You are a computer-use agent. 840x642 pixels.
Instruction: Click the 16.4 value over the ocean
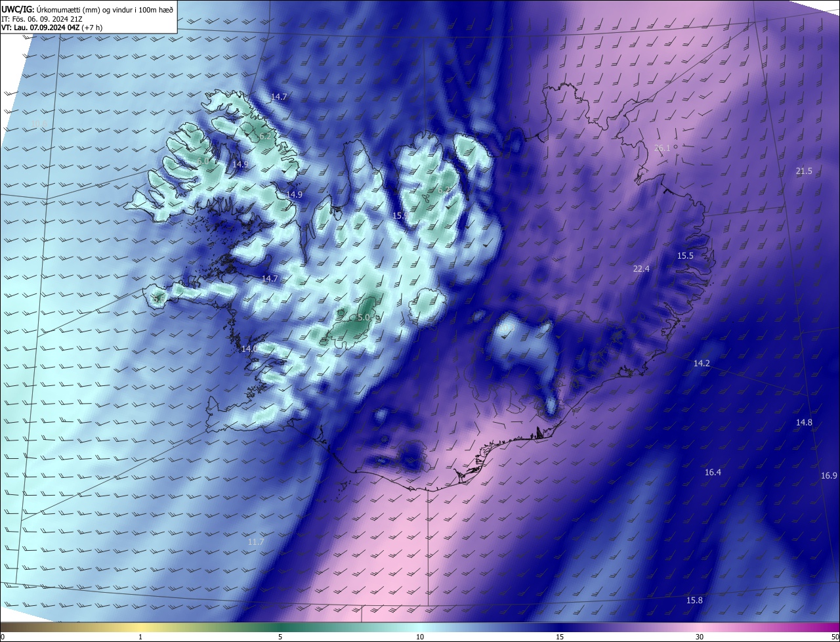[x=713, y=472]
